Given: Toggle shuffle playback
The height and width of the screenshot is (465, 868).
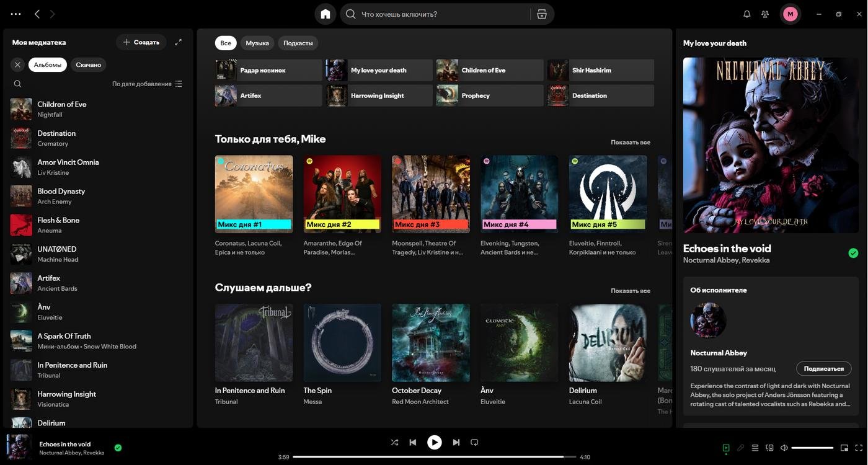Looking at the screenshot, I should click(394, 442).
